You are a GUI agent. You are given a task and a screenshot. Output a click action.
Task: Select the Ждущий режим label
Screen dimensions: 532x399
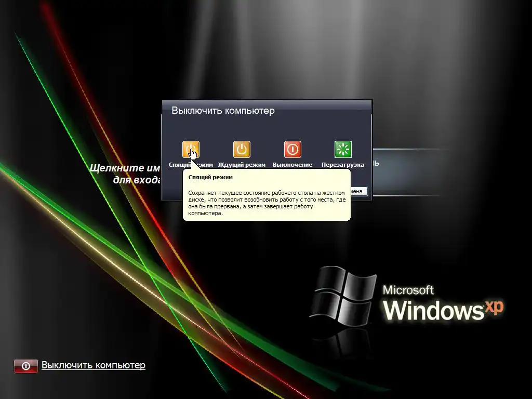[242, 165]
